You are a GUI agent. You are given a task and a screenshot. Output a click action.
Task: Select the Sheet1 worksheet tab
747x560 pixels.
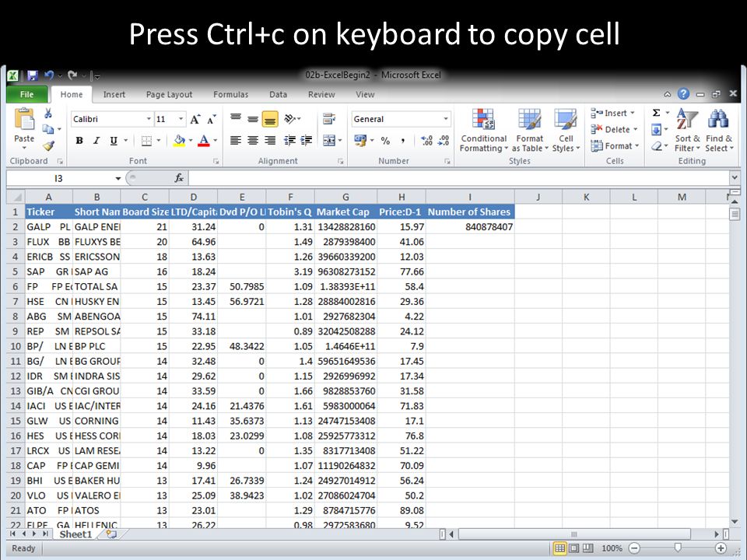tap(75, 534)
